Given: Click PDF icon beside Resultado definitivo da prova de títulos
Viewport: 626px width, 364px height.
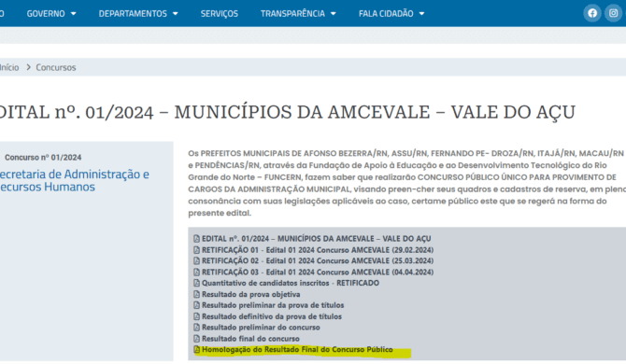Looking at the screenshot, I should (x=196, y=316).
